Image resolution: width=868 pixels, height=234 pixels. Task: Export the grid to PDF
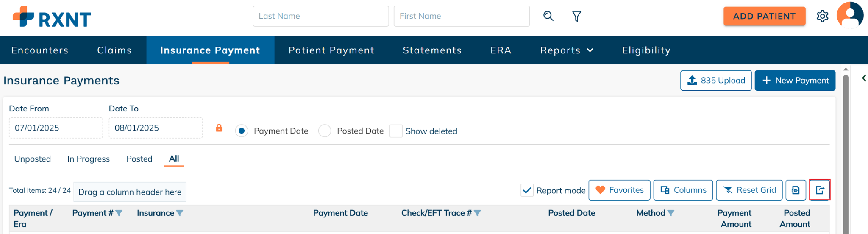click(796, 190)
